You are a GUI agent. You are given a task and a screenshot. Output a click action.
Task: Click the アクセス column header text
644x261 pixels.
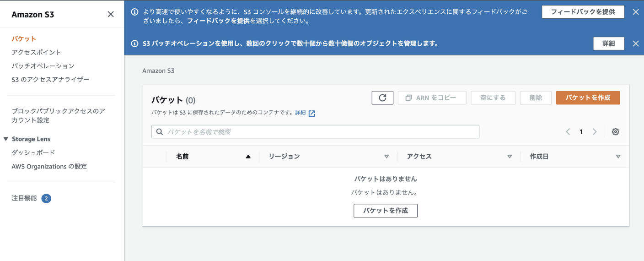click(419, 157)
